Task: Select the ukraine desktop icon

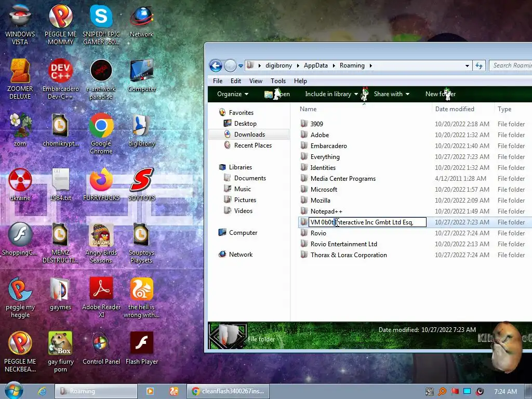Action: point(20,184)
